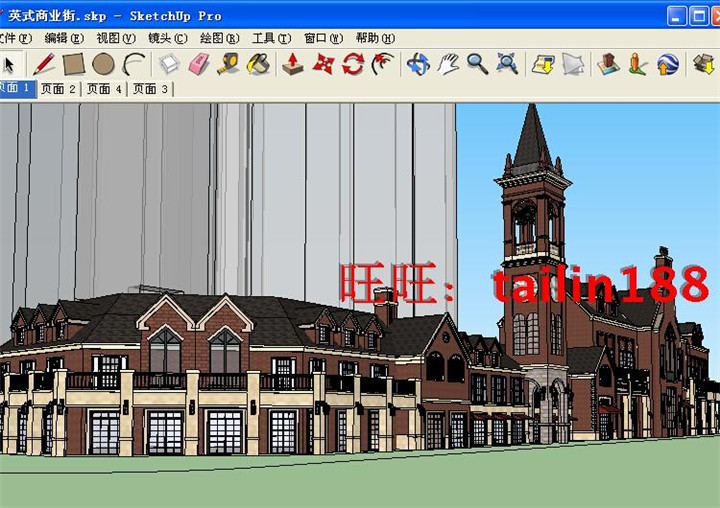This screenshot has width=720, height=508.
Task: Switch to scene tab 页面 1
Action: 18,88
